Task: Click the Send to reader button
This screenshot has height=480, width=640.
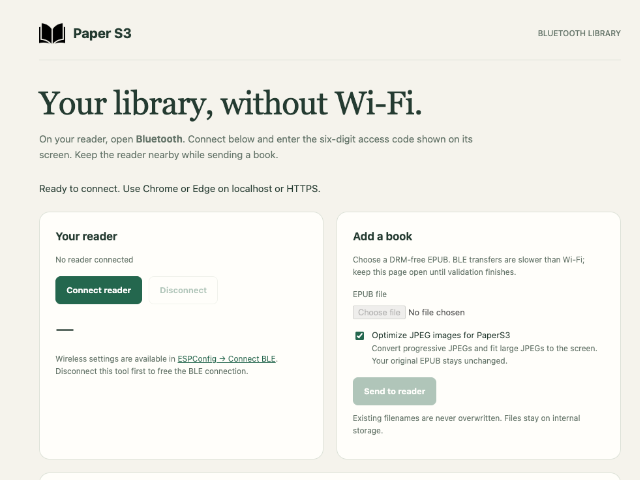Action: tap(394, 391)
